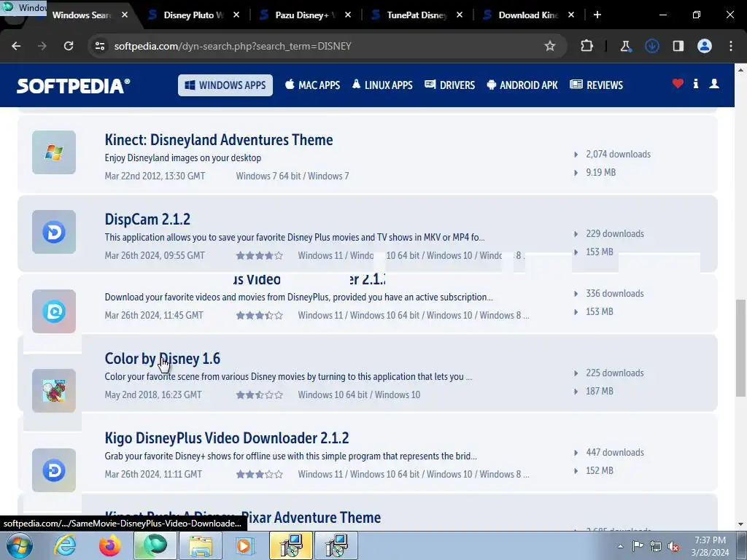The image size is (747, 560).
Task: Click the browser forward arrow
Action: pyautogui.click(x=42, y=46)
